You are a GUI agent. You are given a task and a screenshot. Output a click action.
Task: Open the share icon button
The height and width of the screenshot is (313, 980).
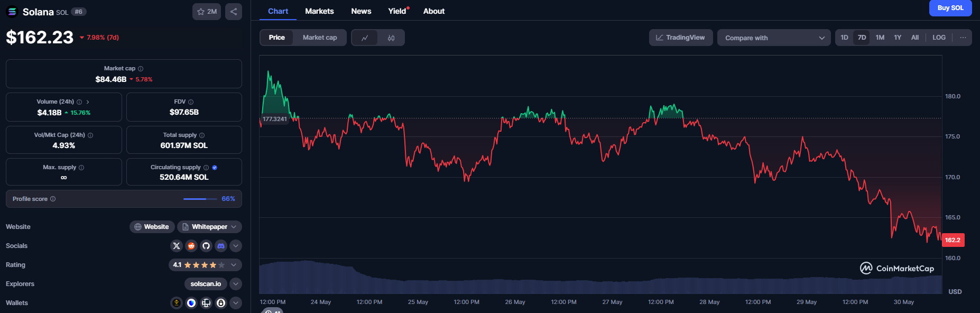tap(234, 12)
